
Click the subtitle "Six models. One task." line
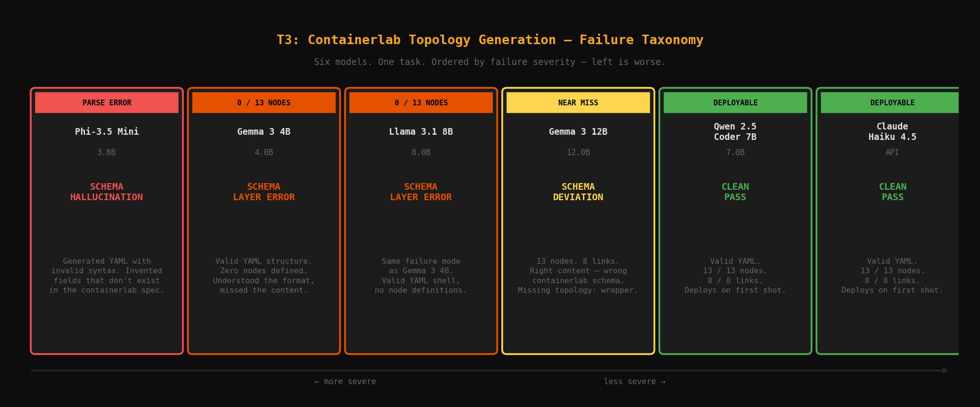tap(490, 62)
